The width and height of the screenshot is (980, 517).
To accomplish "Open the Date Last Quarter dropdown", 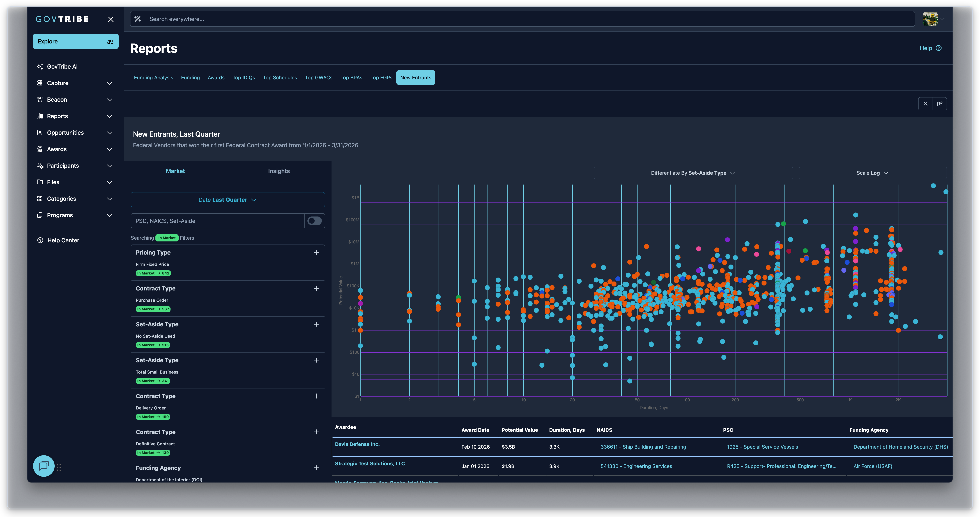I will pos(227,200).
